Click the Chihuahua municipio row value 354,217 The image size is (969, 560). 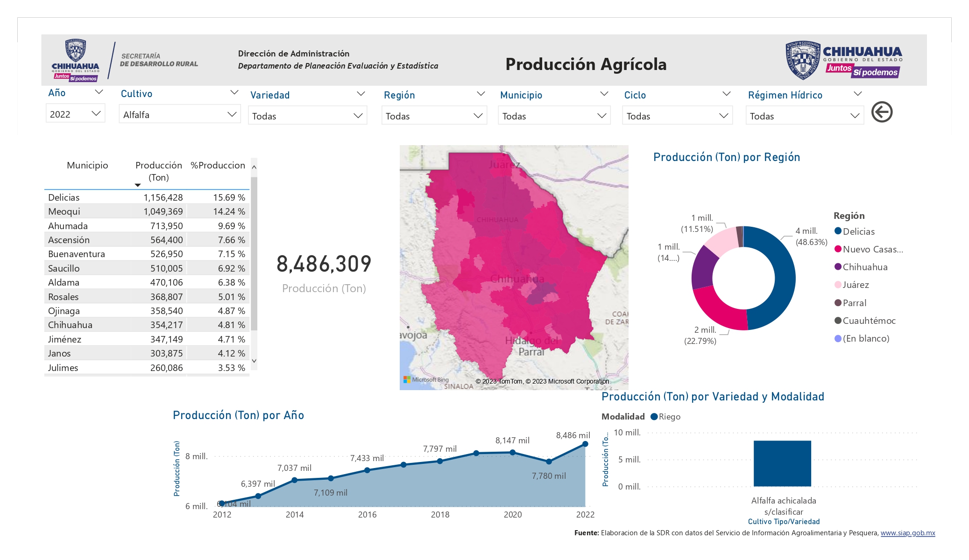tap(167, 325)
